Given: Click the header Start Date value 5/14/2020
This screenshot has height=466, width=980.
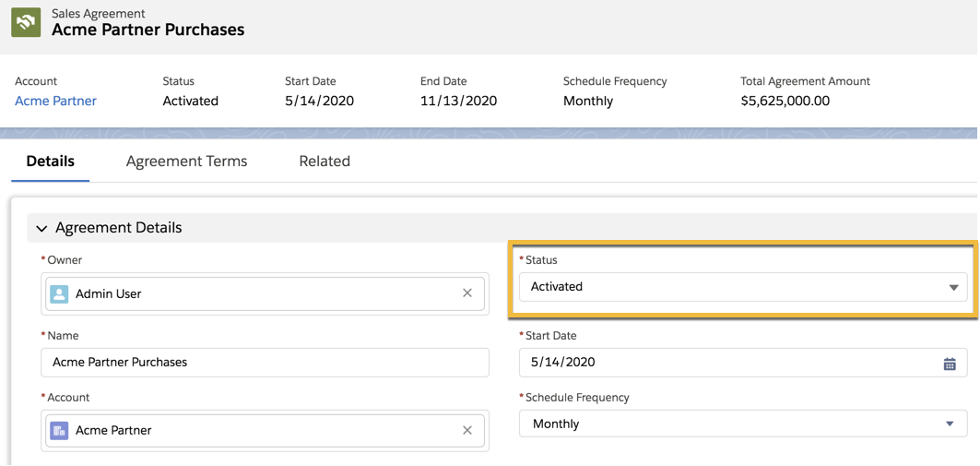Looking at the screenshot, I should tap(319, 101).
